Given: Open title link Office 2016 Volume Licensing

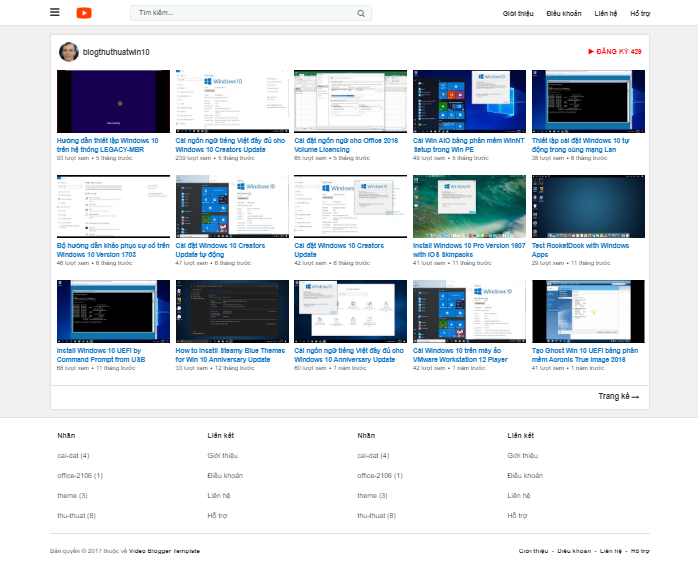Looking at the screenshot, I should click(x=346, y=145).
